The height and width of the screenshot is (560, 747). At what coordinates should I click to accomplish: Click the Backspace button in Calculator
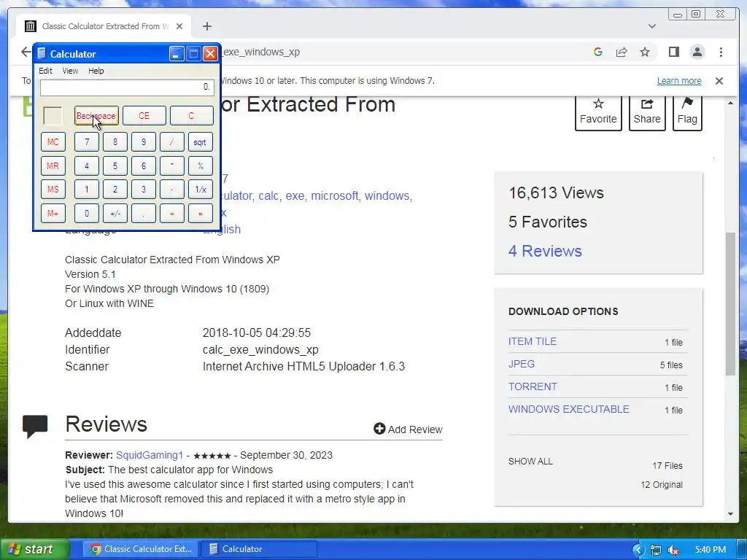96,116
